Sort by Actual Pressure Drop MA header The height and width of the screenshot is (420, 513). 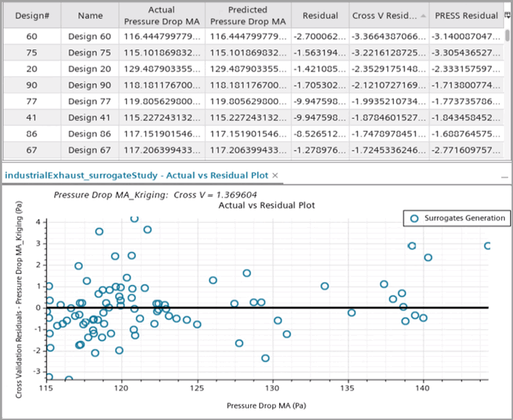(x=162, y=15)
